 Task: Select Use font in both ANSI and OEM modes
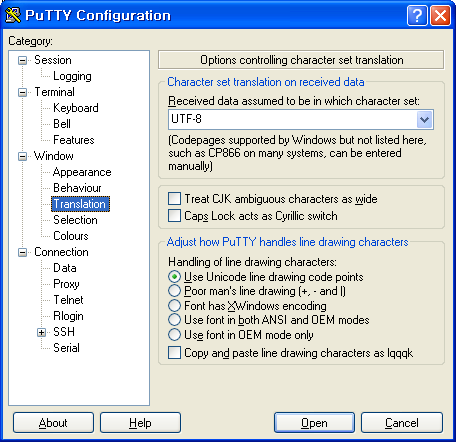click(x=174, y=320)
